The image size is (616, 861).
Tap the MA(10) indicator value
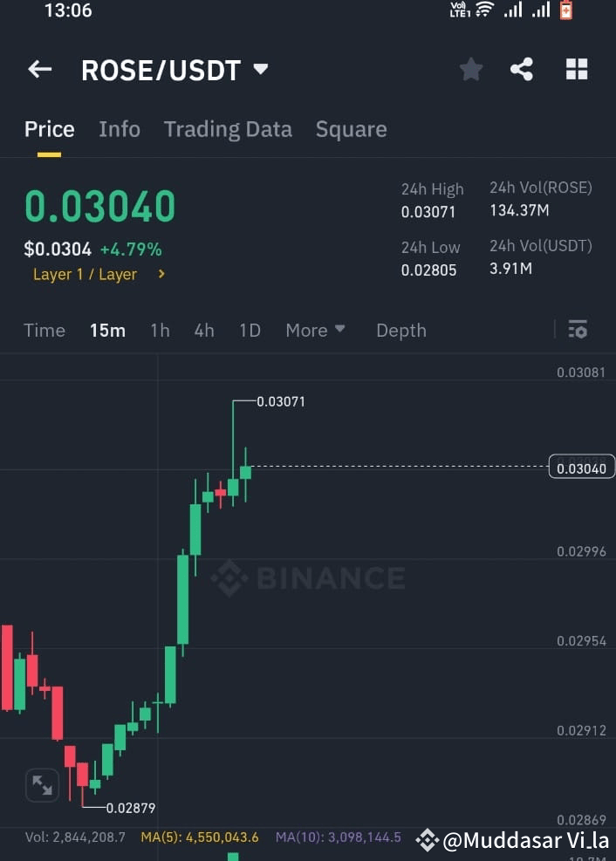(339, 837)
